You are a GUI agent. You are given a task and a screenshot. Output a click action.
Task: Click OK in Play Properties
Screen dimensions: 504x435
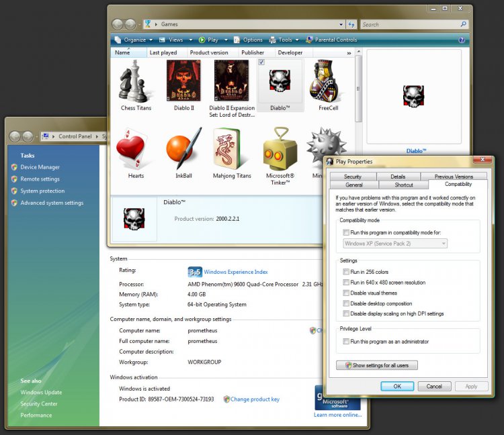(x=397, y=387)
